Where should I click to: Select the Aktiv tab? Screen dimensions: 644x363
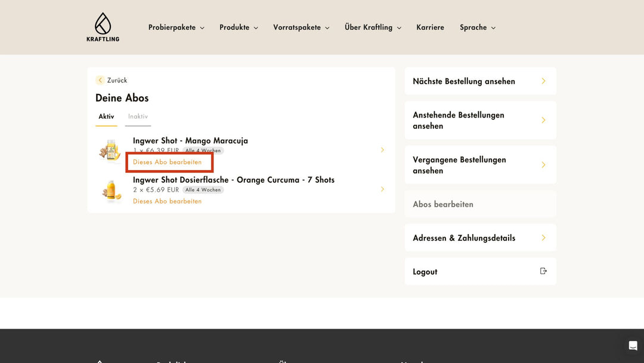tap(106, 116)
